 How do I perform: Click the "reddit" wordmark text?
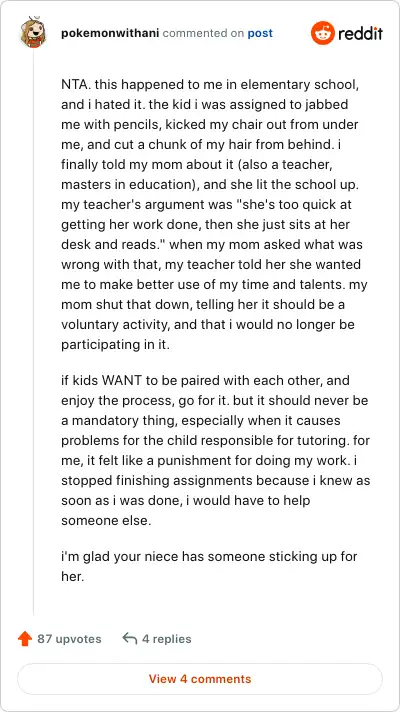point(360,33)
